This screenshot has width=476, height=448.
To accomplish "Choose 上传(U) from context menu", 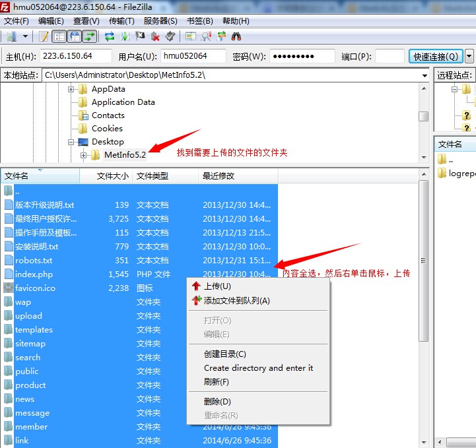I will pos(258,286).
